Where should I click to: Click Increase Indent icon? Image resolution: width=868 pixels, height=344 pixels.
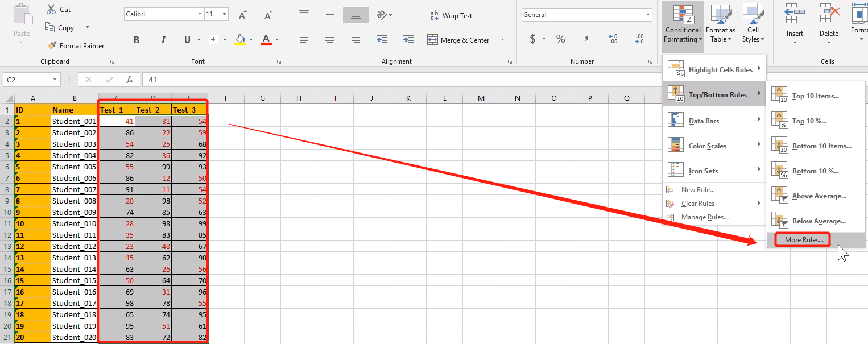[x=408, y=40]
